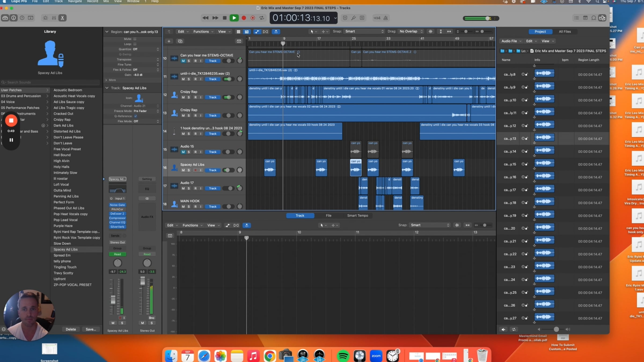644x362 pixels.
Task: Open the Drag No Overlap dropdown
Action: [x=411, y=32]
